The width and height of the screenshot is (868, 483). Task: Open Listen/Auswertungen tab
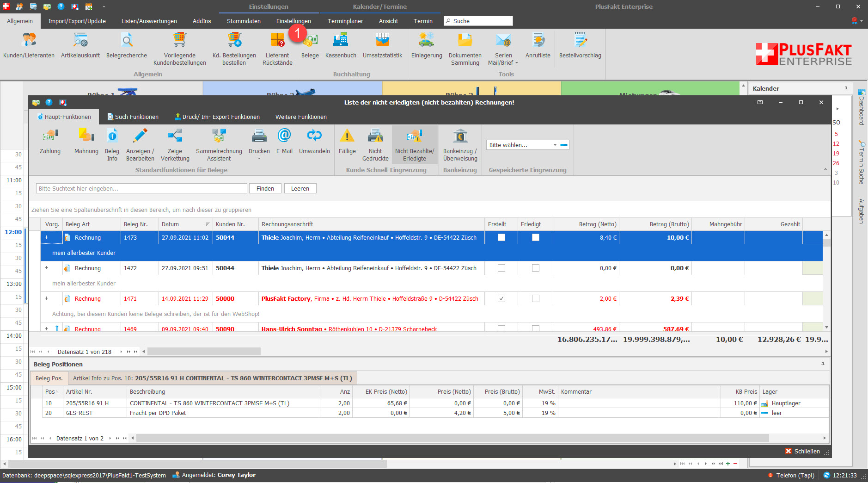(149, 21)
